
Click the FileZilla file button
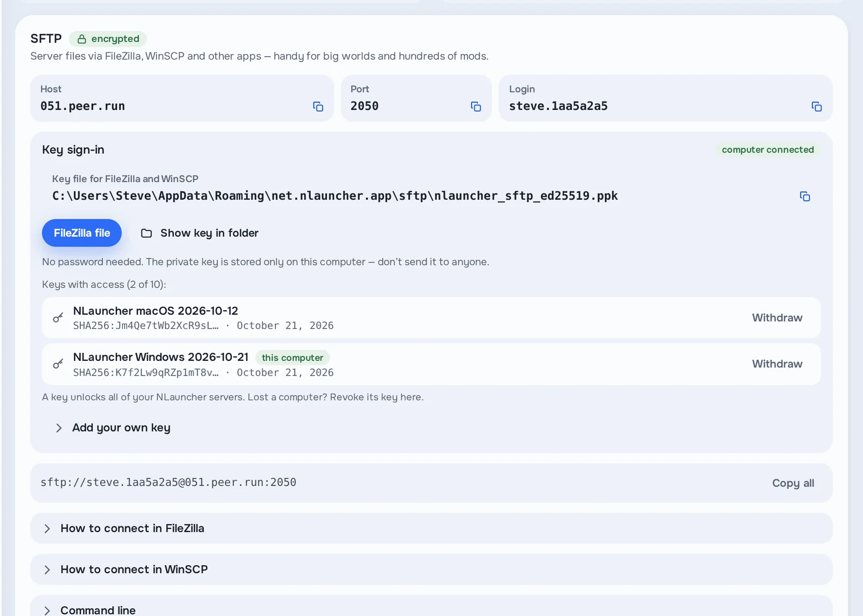(82, 233)
